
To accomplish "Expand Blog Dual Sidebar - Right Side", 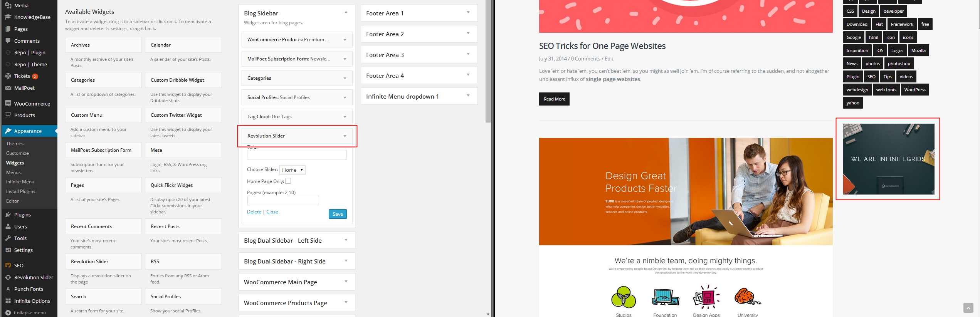I will click(x=346, y=260).
